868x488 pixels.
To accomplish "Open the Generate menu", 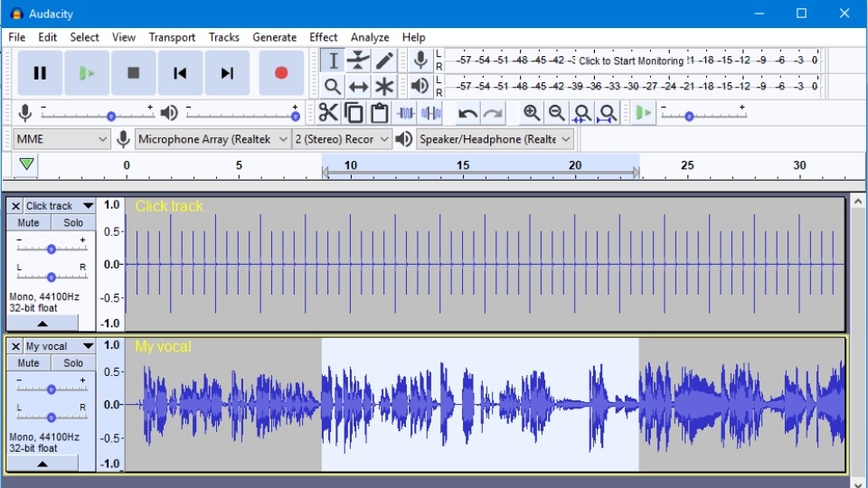I will point(275,37).
